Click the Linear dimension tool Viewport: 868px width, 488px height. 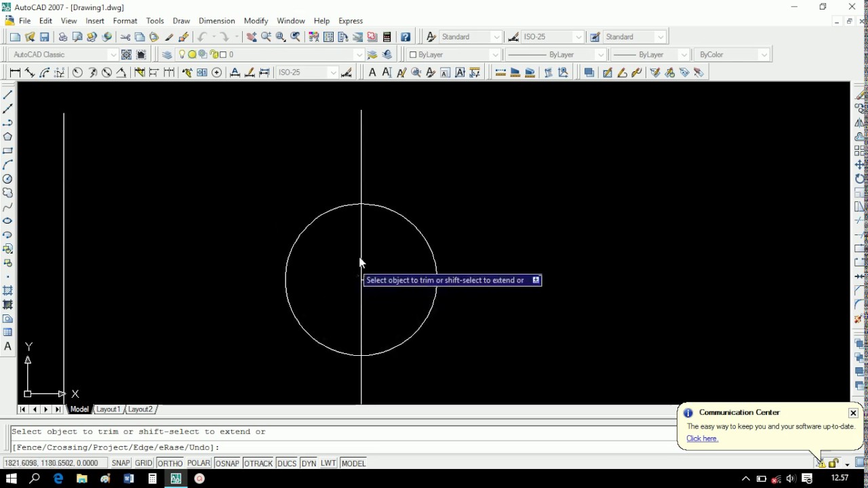point(15,72)
